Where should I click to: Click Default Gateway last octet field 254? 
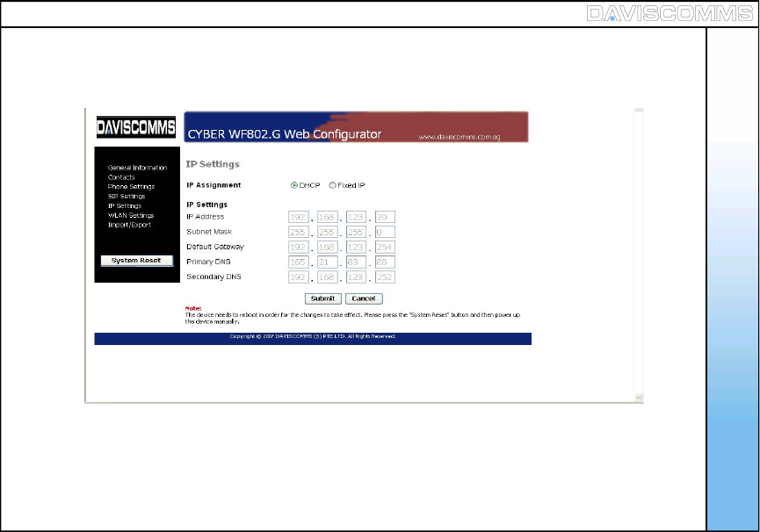[385, 247]
